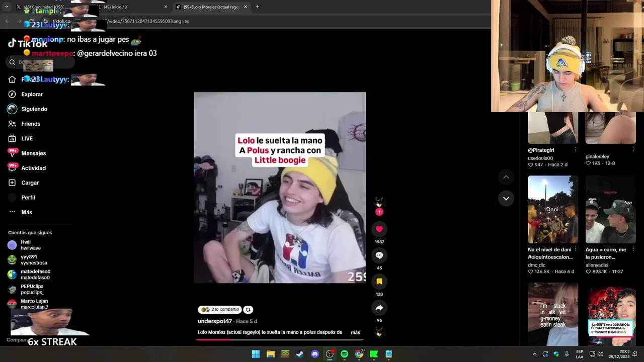The image size is (644, 362).
Task: Switch to the 'Inicio / X' browser tab
Action: (131, 7)
